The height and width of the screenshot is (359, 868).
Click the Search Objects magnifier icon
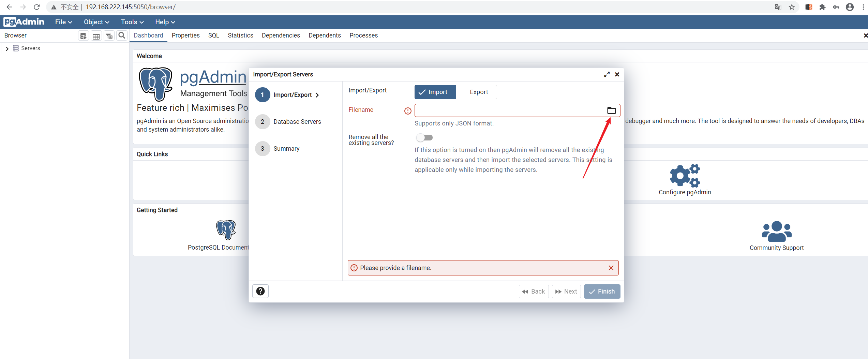pos(122,35)
